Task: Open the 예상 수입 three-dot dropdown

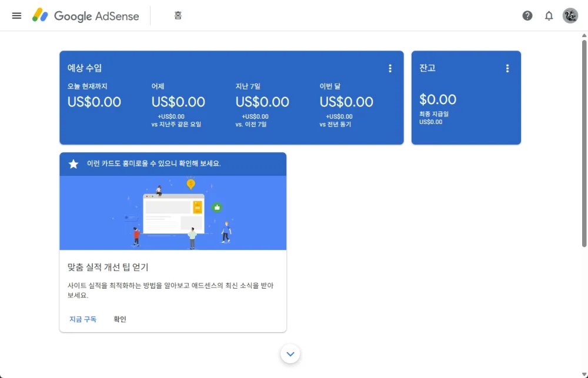Action: [390, 68]
